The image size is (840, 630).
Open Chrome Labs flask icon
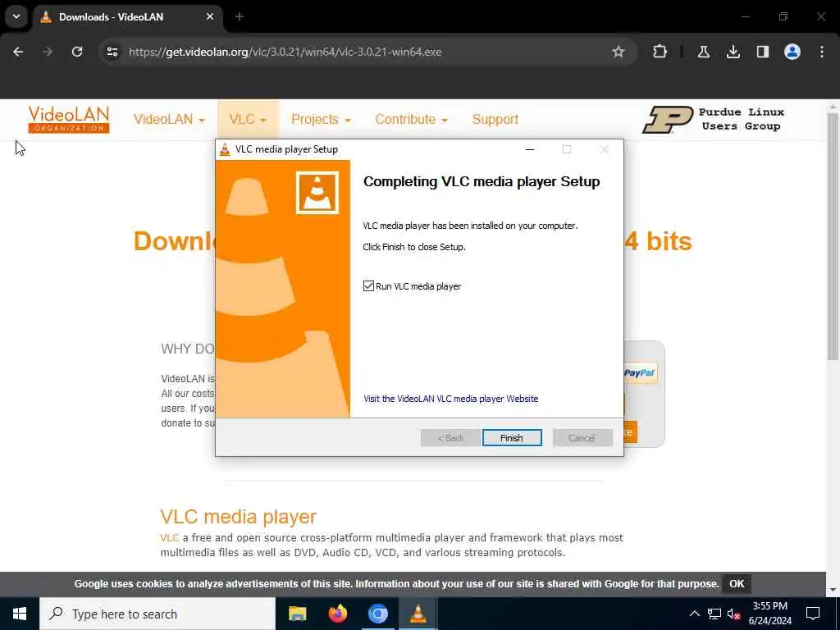point(703,52)
